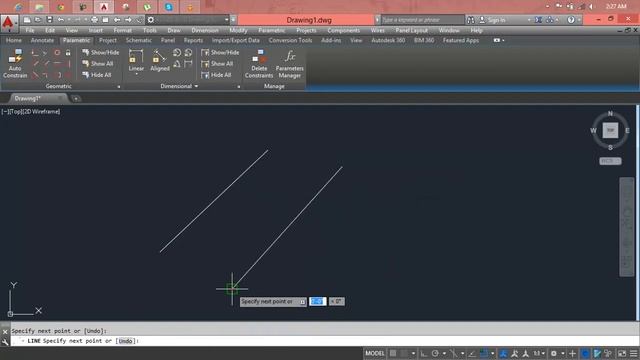Viewport: 640px width, 360px height.
Task: Click the Skype icon in Windows taskbar
Action: pyautogui.click(x=169, y=7)
